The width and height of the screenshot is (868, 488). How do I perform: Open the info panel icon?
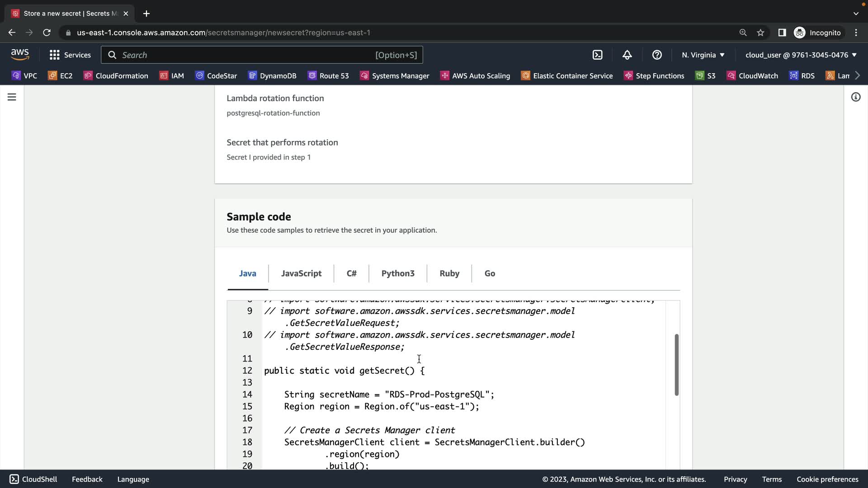[x=855, y=97]
